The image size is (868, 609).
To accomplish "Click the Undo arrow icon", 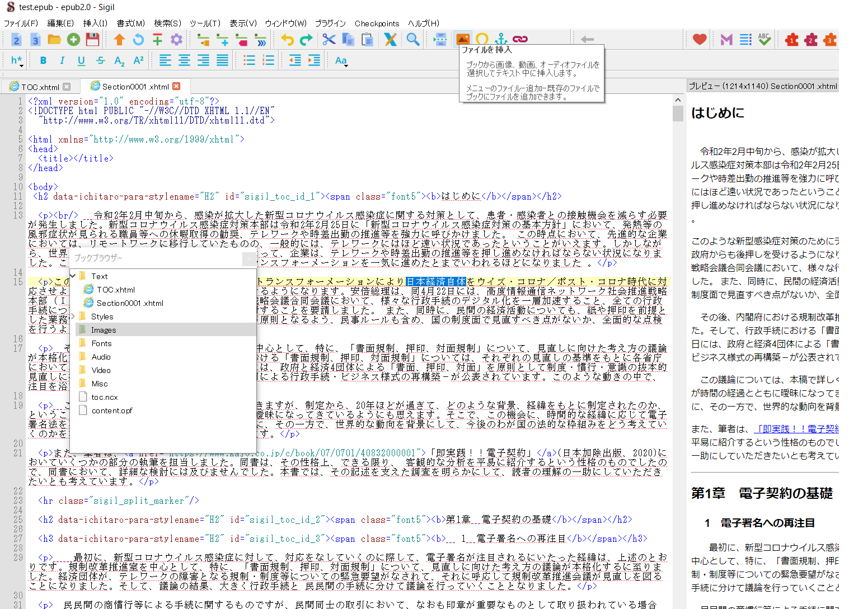I will pos(287,39).
